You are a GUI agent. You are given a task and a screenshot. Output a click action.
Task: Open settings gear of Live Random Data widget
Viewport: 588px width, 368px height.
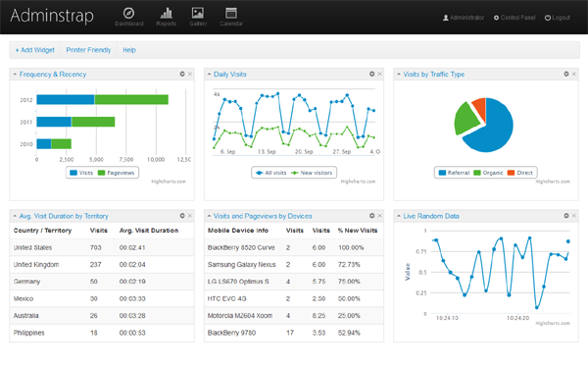pos(566,216)
